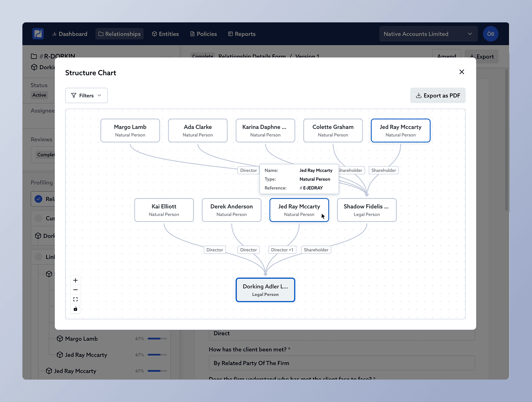
Task: Click the blue app logo in top-left corner
Action: click(38, 34)
